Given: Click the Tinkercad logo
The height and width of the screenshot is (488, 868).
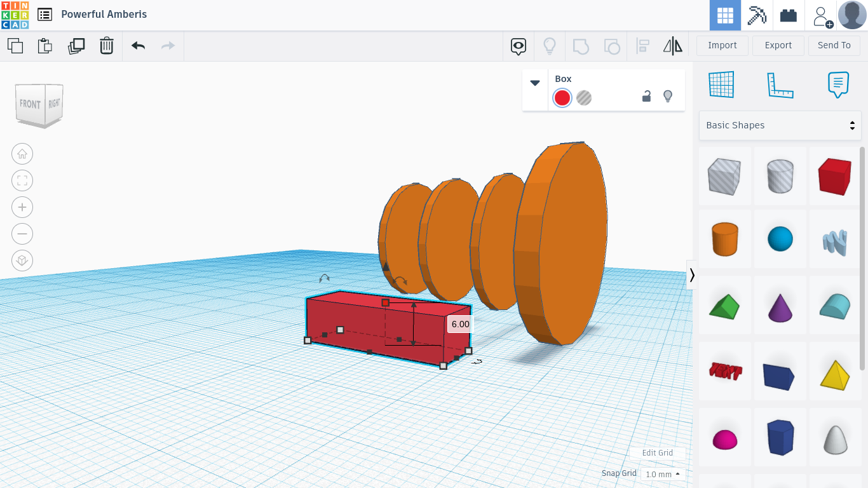Looking at the screenshot, I should coord(15,15).
